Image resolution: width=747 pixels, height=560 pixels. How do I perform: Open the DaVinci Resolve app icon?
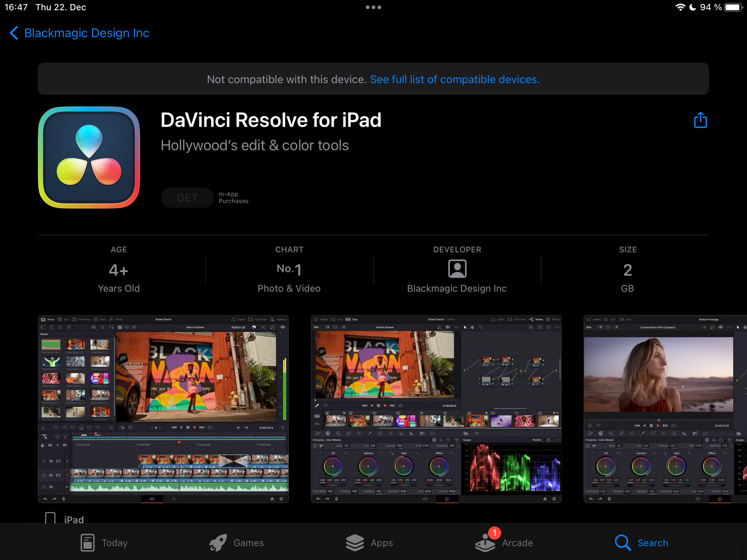[89, 157]
